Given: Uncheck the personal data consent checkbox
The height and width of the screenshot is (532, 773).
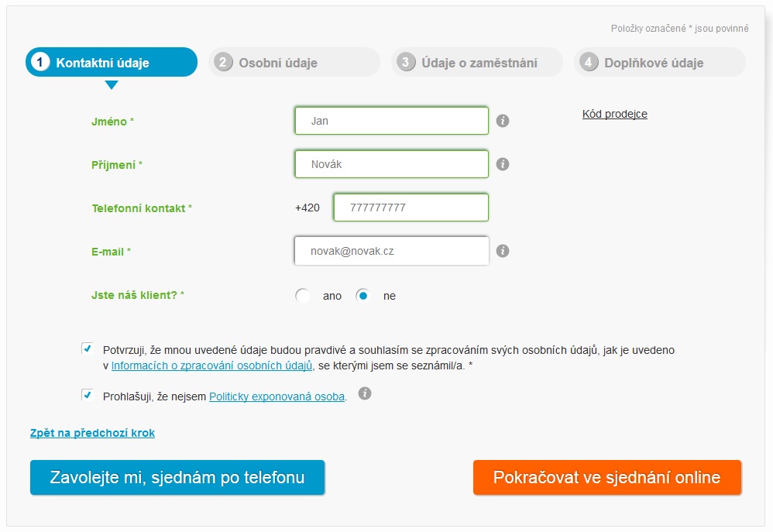Looking at the screenshot, I should point(88,348).
